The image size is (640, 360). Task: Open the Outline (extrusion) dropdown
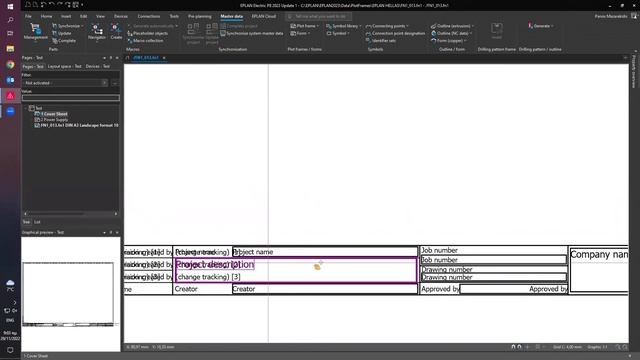click(x=452, y=26)
